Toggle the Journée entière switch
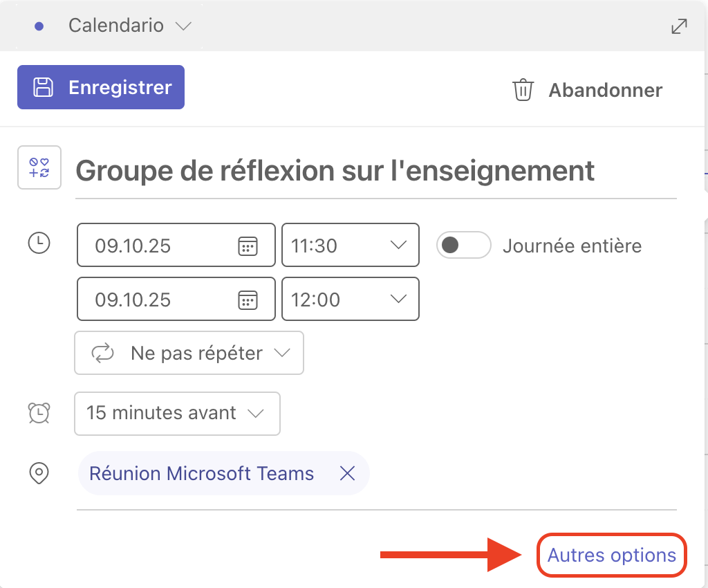This screenshot has width=708, height=588. pos(463,246)
